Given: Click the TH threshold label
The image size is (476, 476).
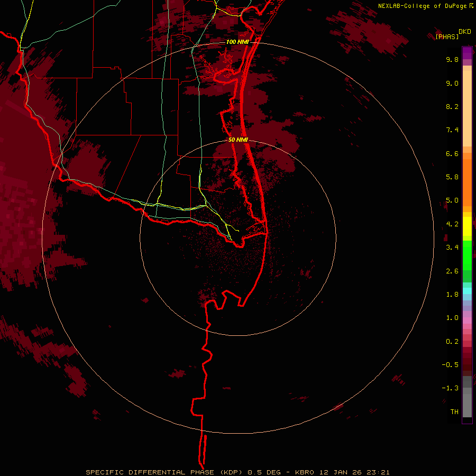Looking at the screenshot, I should click(454, 412).
